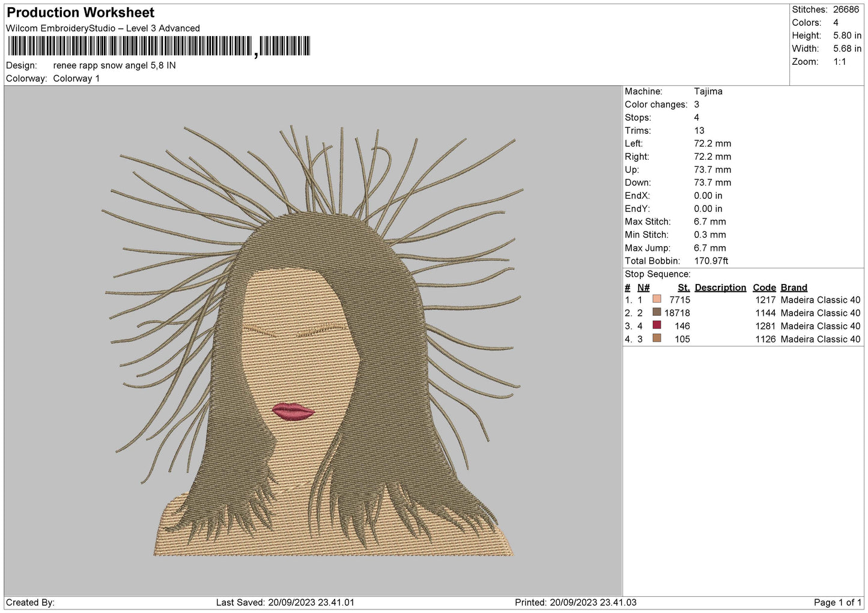The width and height of the screenshot is (868, 613).
Task: Click the 'Colorway 1' value
Action: [76, 79]
